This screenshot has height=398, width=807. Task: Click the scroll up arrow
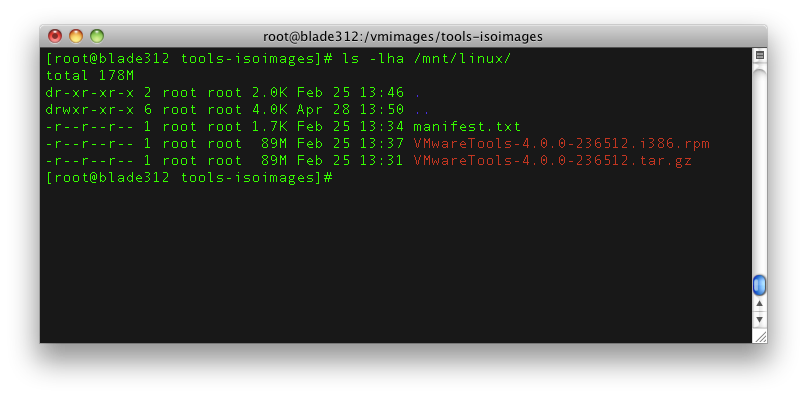pos(759,304)
